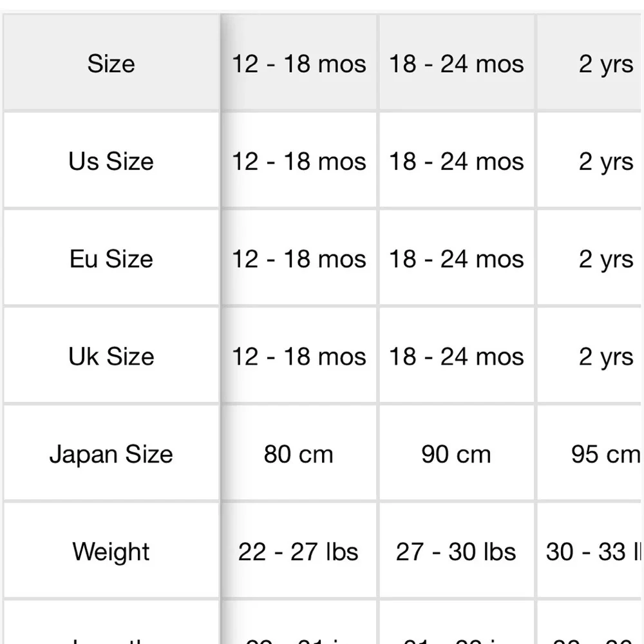Screen dimensions: 644x644
Task: Click the 22 - 27 lbs weight cell
Action: tap(299, 551)
